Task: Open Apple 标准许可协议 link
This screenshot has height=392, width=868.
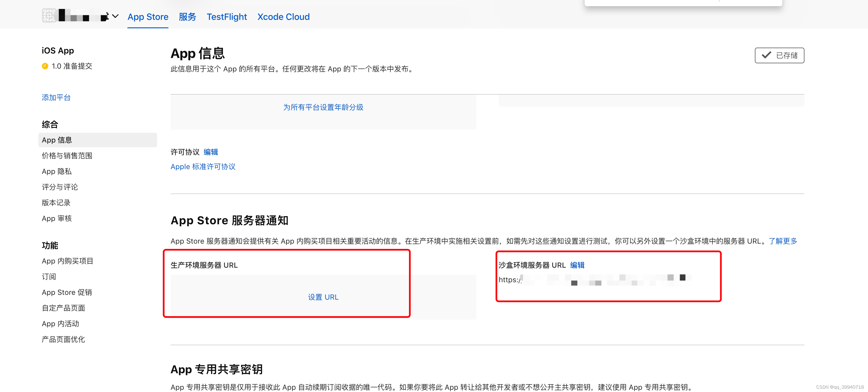Action: point(203,166)
